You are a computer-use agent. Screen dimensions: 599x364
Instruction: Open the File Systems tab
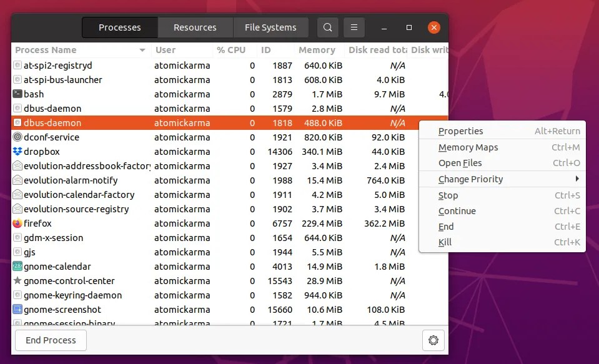(270, 27)
